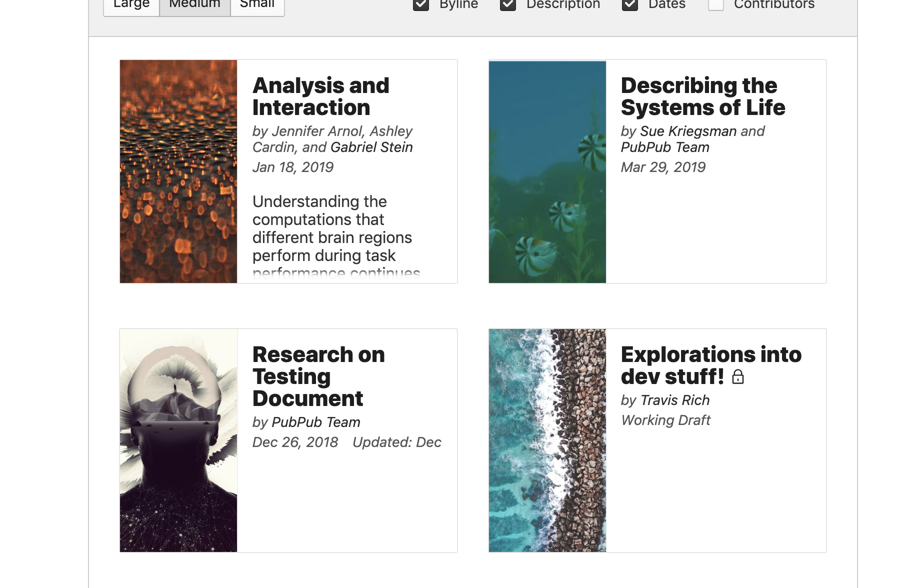
Task: Click the lock icon beside Explorations title
Action: click(737, 377)
